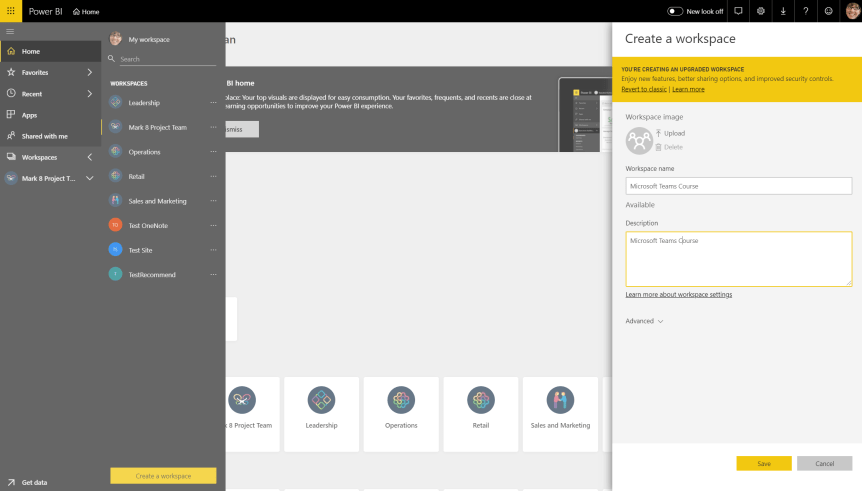Click the Revert to classic link
The image size is (862, 491).
coord(643,89)
